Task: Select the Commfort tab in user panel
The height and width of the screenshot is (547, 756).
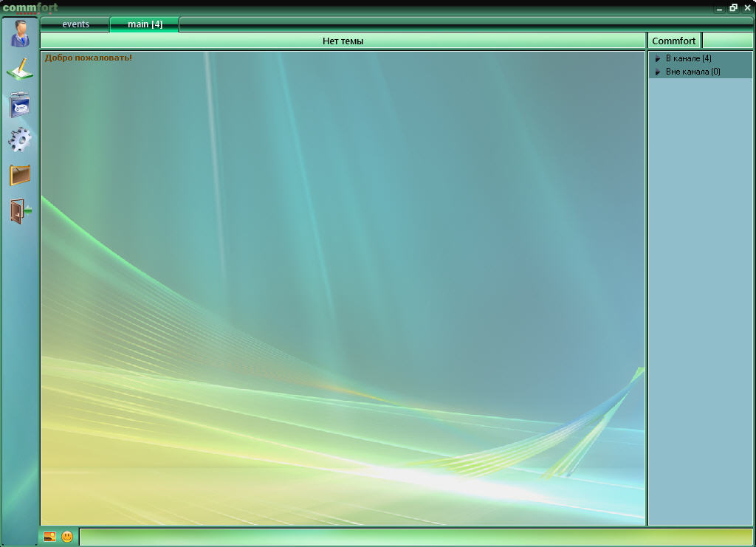Action: pyautogui.click(x=673, y=41)
